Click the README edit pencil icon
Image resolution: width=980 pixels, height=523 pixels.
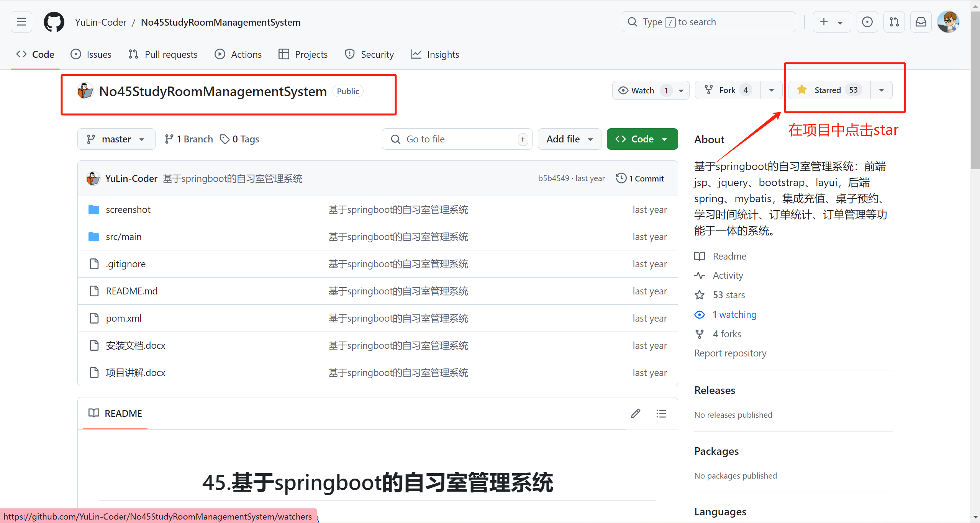[636, 413]
